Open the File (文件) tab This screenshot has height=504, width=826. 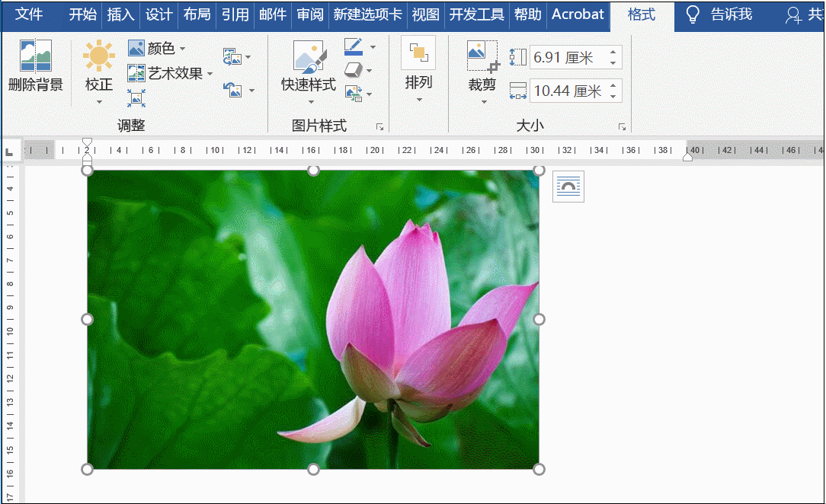(x=29, y=14)
